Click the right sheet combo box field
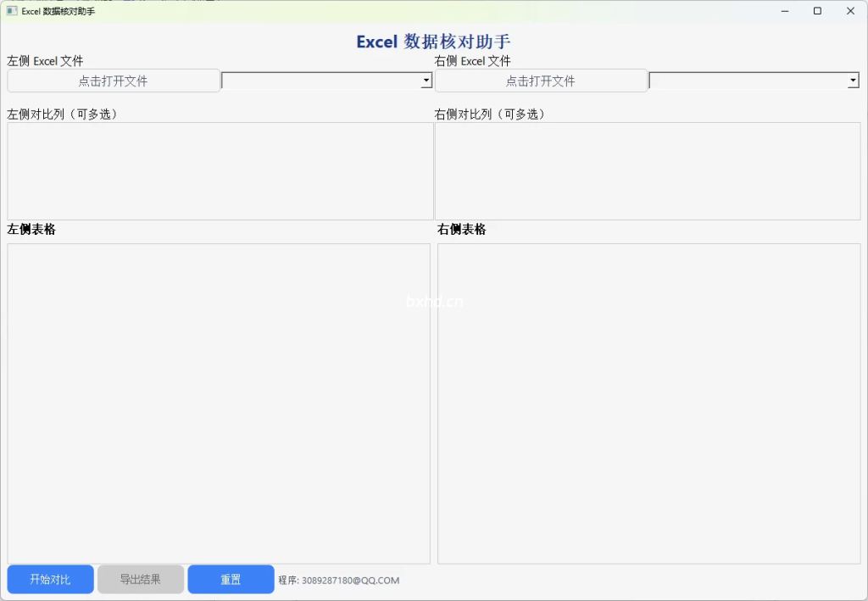This screenshot has width=868, height=601. [x=754, y=81]
